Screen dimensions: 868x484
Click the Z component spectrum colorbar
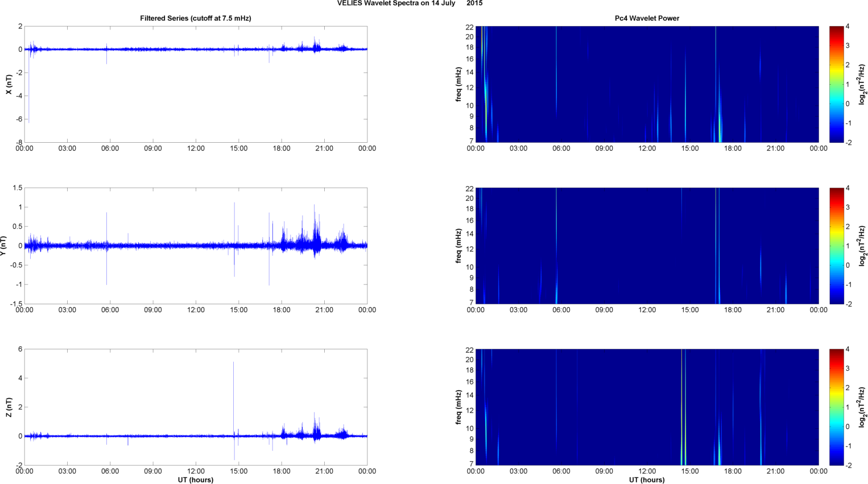pyautogui.click(x=836, y=407)
